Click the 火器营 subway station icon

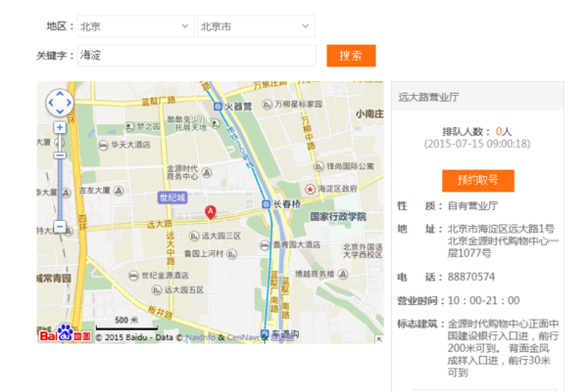click(218, 106)
